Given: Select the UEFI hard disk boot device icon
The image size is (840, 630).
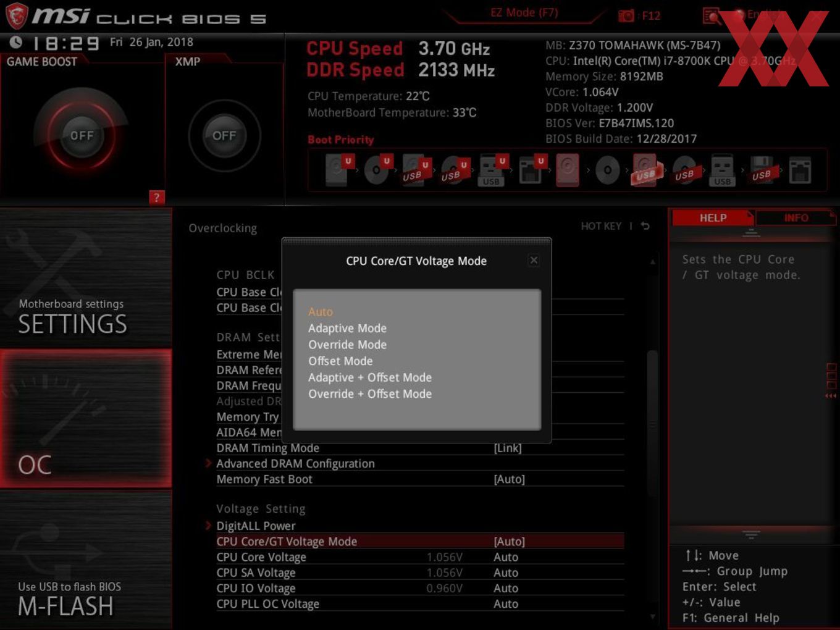Looking at the screenshot, I should (338, 169).
